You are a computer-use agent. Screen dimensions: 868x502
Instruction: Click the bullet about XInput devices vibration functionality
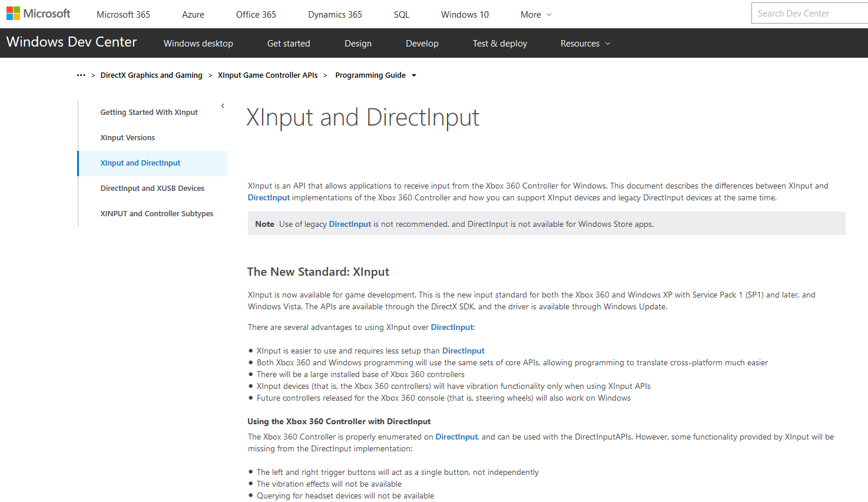(453, 387)
